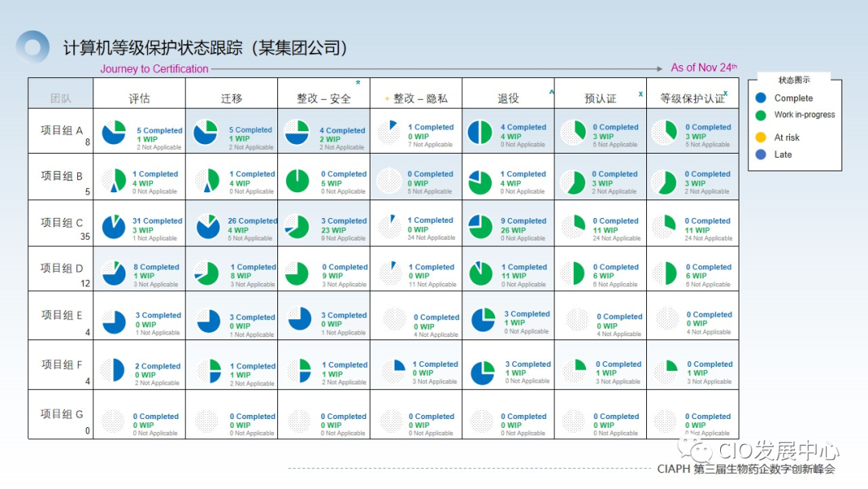Viewport: 868px width, 489px height.
Task: Click 项目组 A 评估 pie chart
Action: [114, 133]
